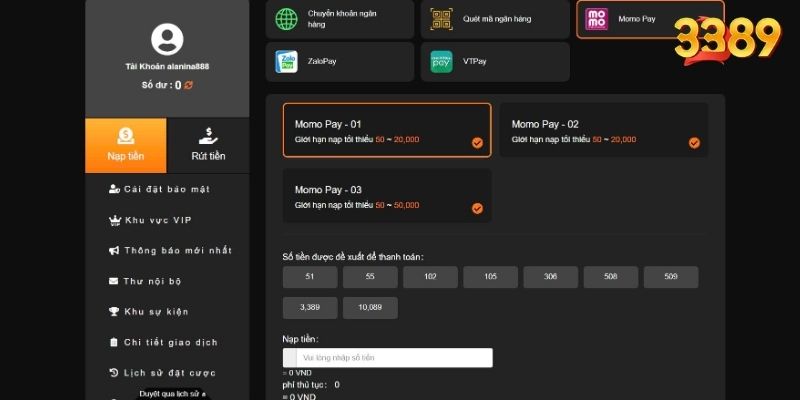Click the ZaloPay logo icon
This screenshot has height=400, width=800.
[287, 62]
